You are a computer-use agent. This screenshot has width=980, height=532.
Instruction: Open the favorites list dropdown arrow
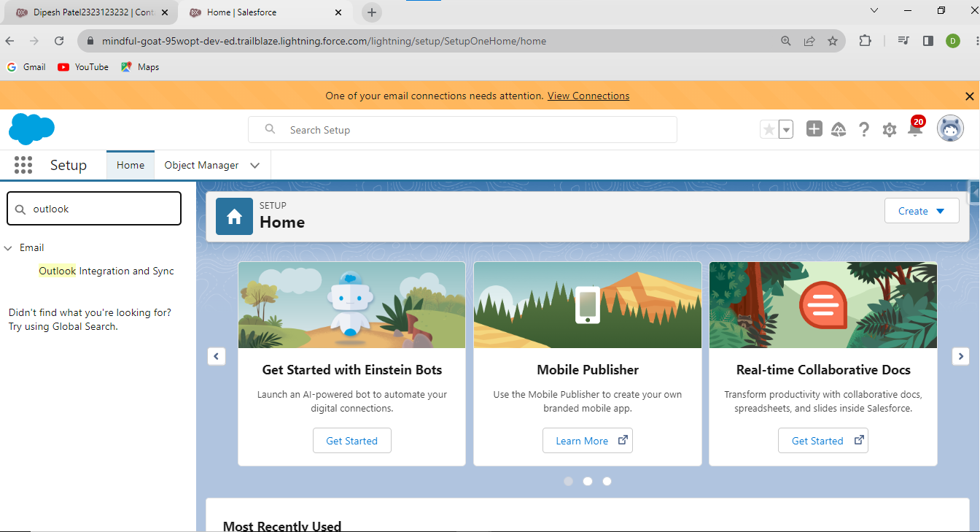point(786,130)
